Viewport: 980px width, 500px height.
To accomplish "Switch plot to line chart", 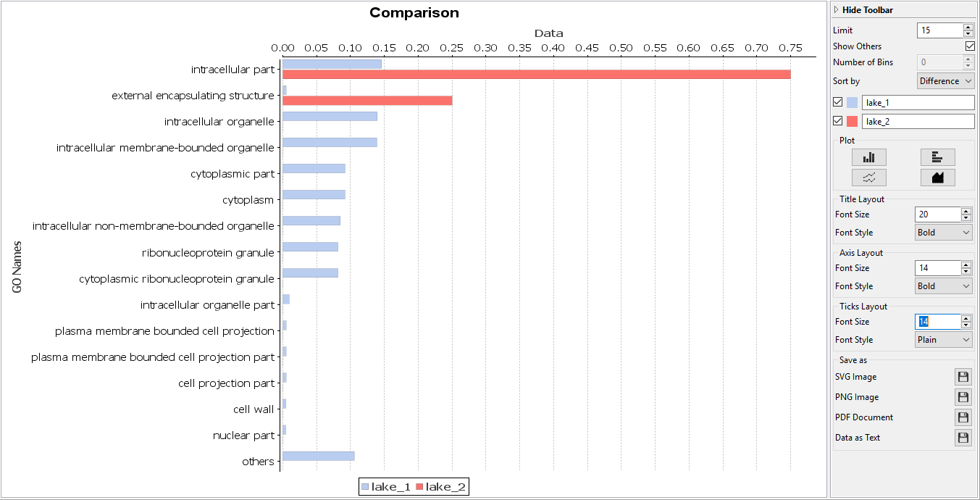I will click(868, 178).
